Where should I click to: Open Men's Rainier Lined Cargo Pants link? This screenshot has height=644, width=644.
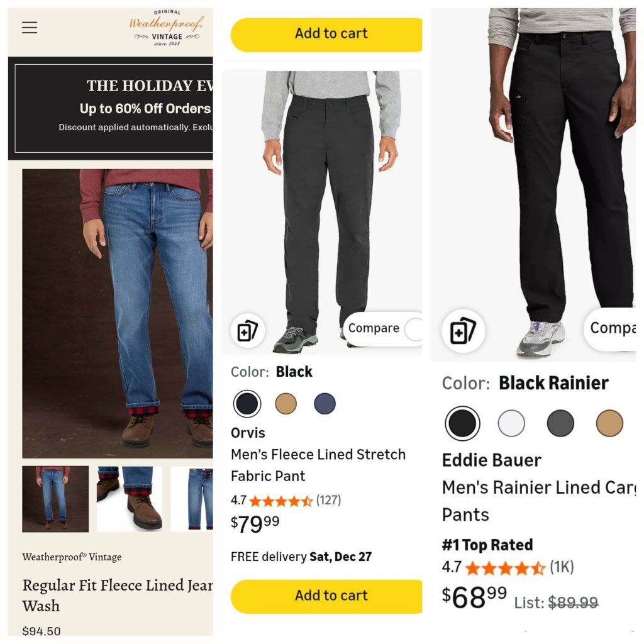(x=538, y=501)
